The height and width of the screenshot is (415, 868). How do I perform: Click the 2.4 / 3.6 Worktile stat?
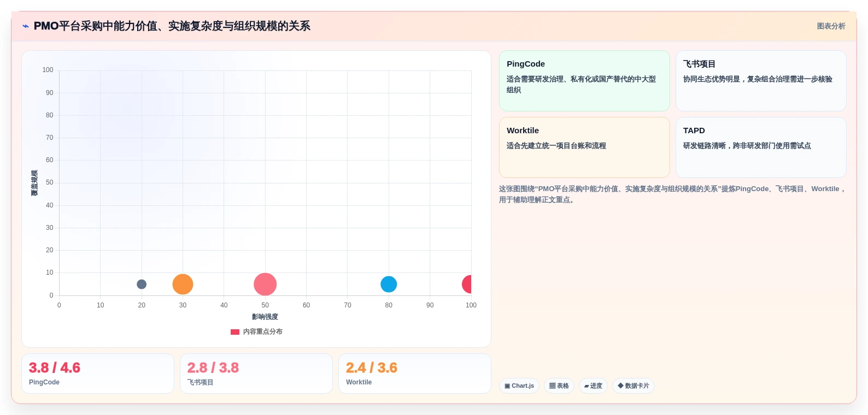(415, 373)
